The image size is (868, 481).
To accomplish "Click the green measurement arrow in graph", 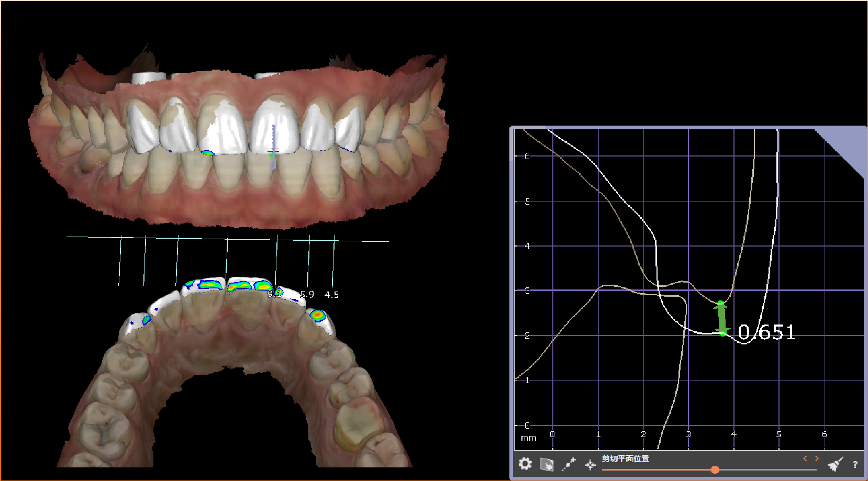I will [x=722, y=318].
